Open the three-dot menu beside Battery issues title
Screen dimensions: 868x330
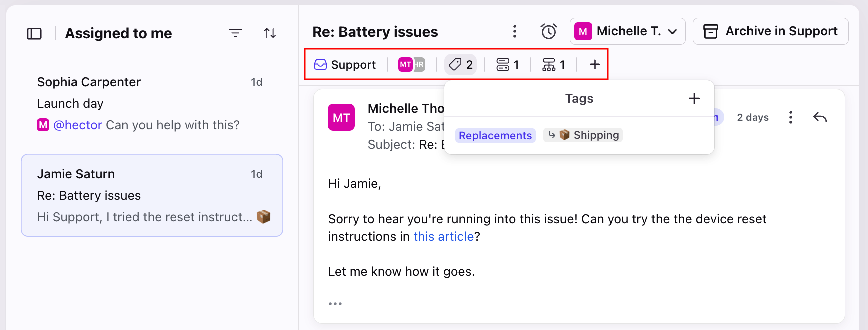[x=515, y=31]
